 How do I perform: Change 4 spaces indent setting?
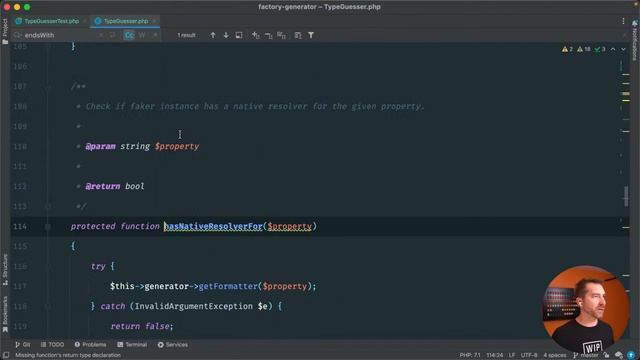[x=555, y=356]
